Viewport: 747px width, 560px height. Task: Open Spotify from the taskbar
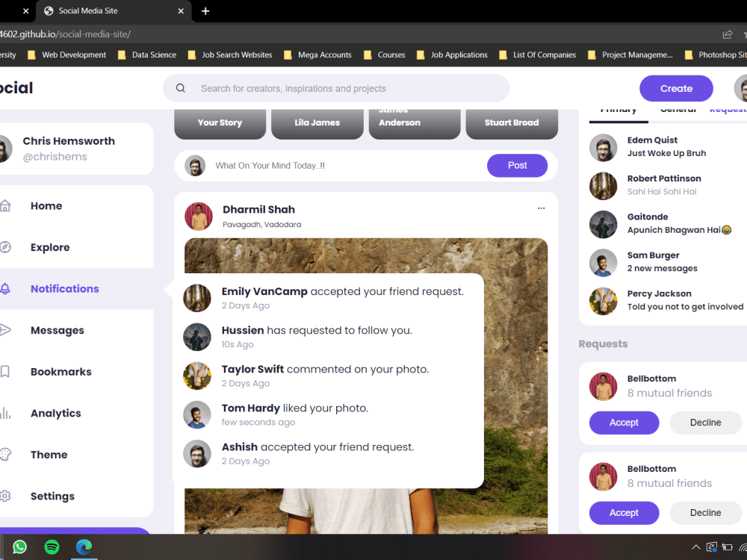tap(52, 547)
